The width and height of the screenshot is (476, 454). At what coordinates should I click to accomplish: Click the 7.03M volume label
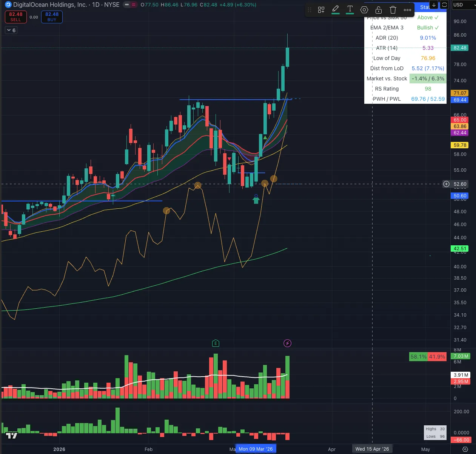[461, 356]
